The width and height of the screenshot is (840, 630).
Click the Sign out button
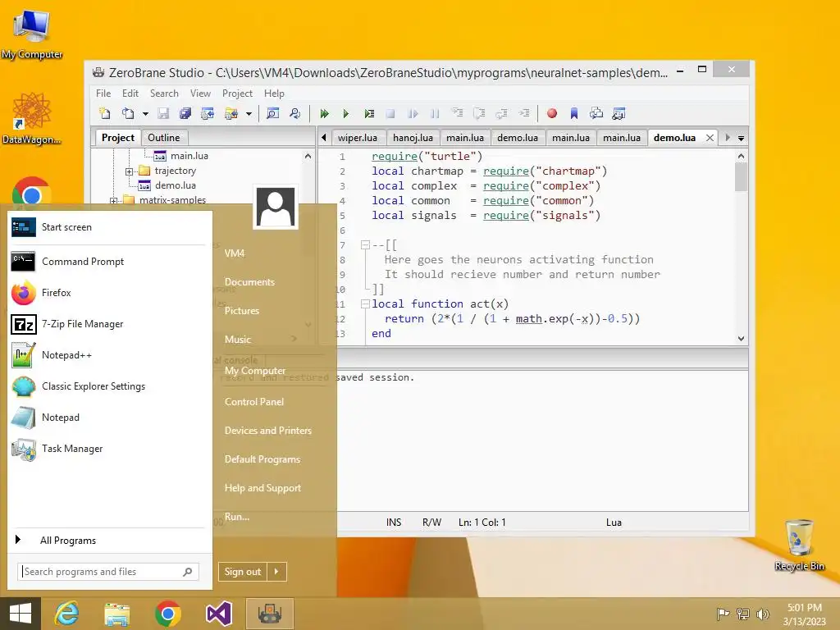(x=243, y=572)
